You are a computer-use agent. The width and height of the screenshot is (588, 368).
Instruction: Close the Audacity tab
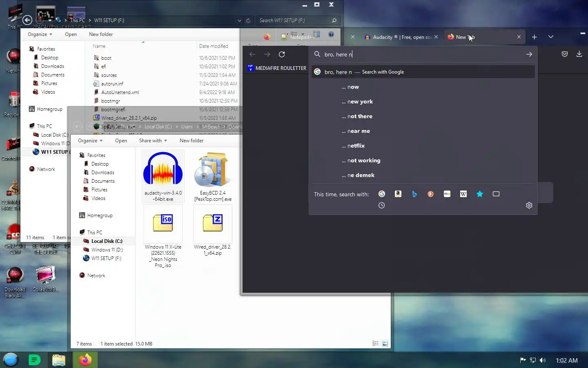pos(436,37)
